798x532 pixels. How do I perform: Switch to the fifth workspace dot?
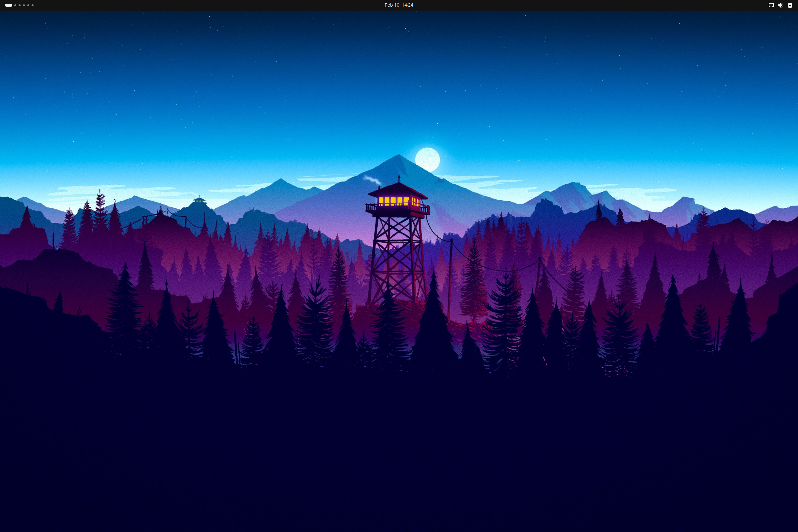[x=28, y=5]
